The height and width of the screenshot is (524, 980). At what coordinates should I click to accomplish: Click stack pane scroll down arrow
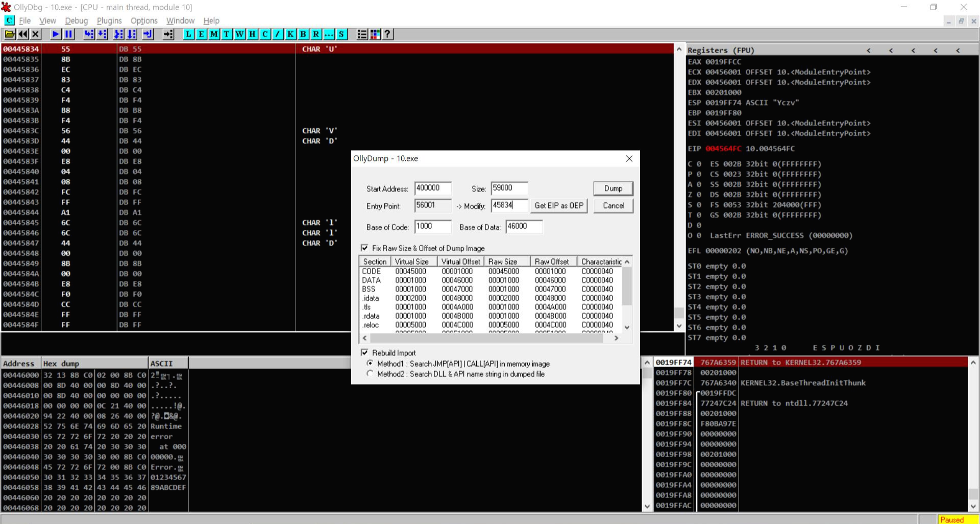pyautogui.click(x=973, y=506)
